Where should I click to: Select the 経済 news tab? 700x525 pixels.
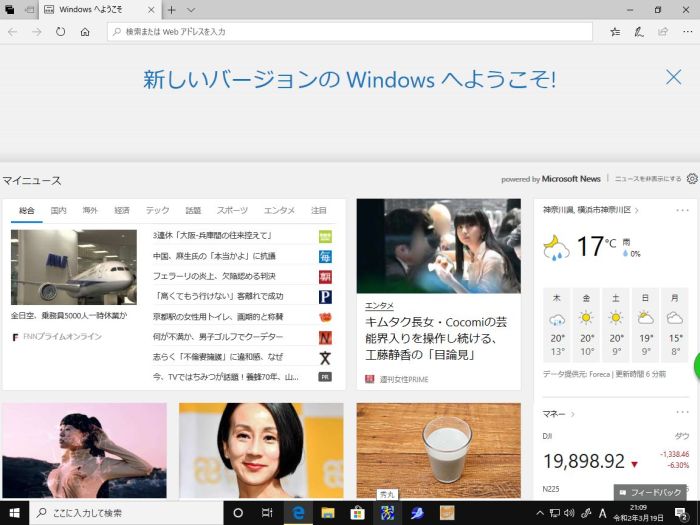click(x=122, y=211)
